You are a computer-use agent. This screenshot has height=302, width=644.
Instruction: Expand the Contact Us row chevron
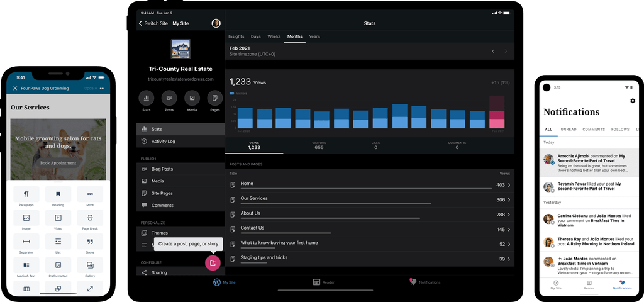click(509, 230)
